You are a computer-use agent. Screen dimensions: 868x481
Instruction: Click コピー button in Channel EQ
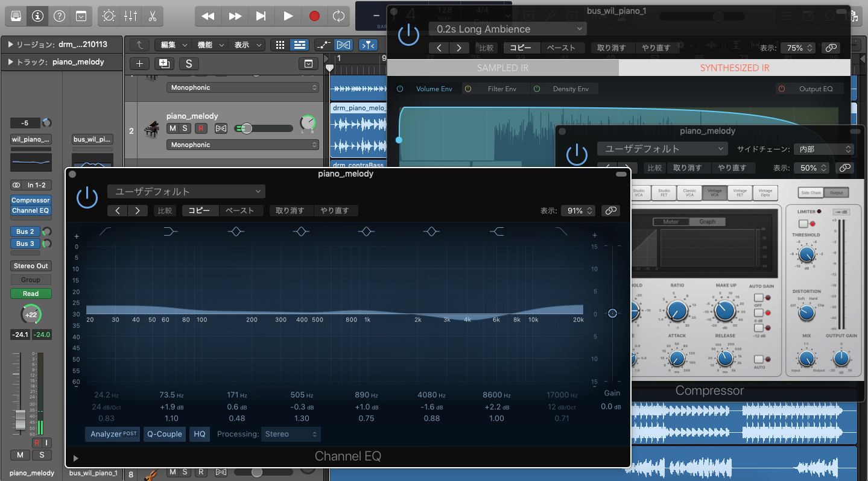(200, 210)
